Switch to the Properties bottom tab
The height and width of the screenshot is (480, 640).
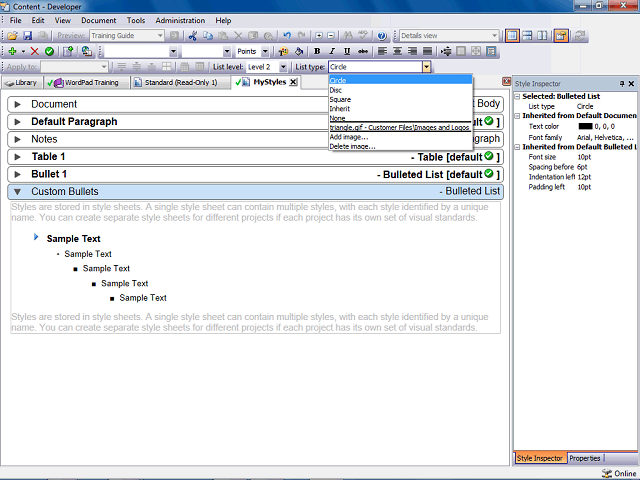point(585,458)
